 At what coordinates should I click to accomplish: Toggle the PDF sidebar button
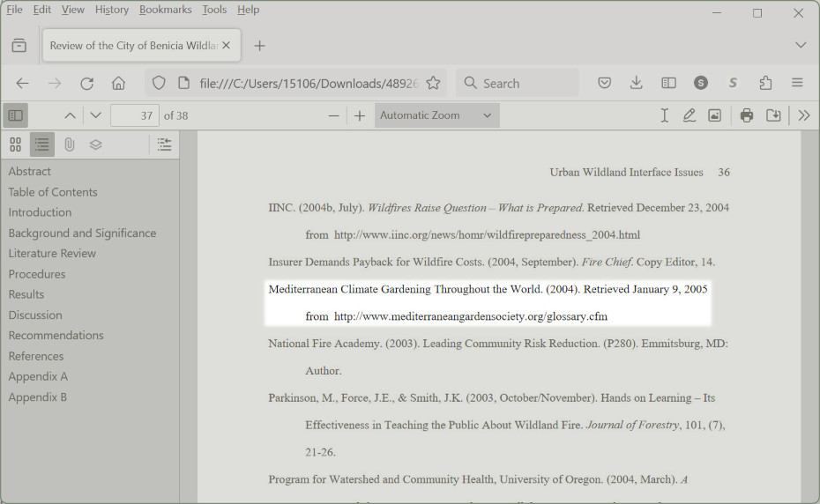[x=15, y=115]
